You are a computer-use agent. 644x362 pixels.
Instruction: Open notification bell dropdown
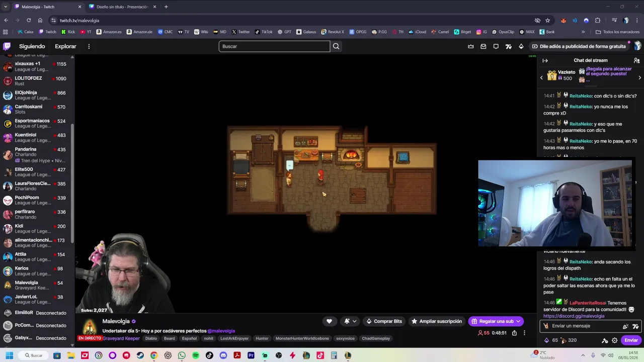(x=350, y=321)
